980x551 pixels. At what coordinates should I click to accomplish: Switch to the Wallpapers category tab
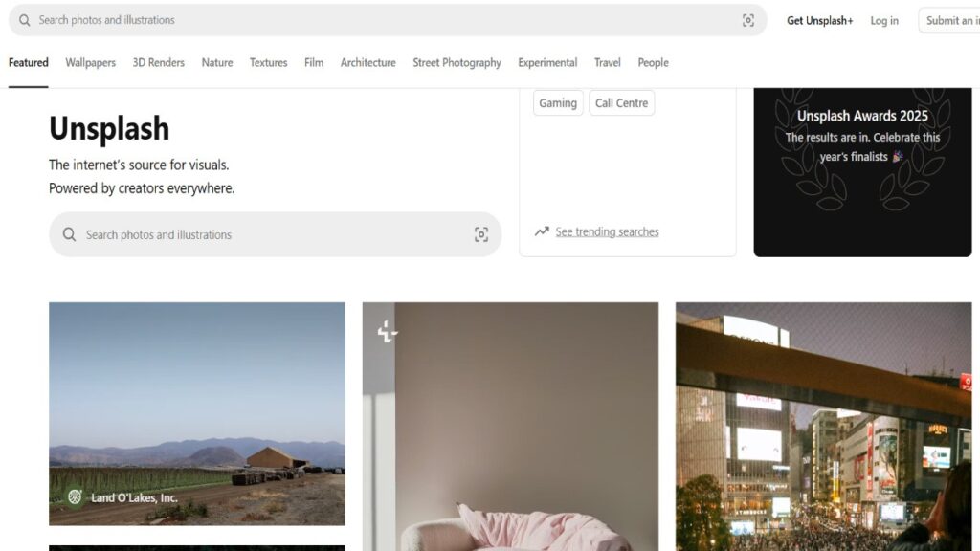pos(90,63)
